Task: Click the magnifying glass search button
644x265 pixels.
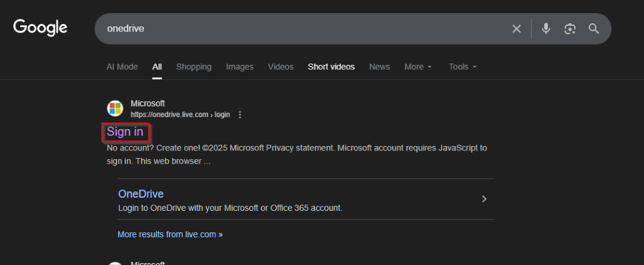Action: [x=594, y=29]
